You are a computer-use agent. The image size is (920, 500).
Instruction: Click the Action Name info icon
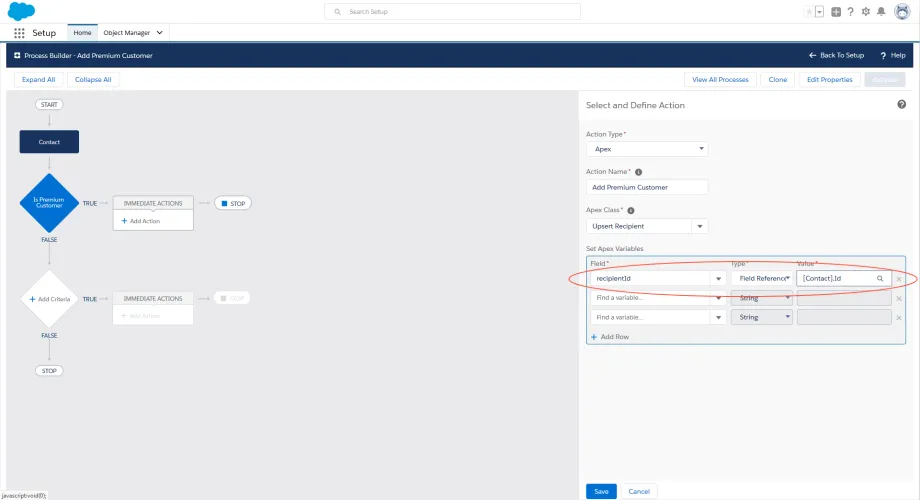[638, 172]
